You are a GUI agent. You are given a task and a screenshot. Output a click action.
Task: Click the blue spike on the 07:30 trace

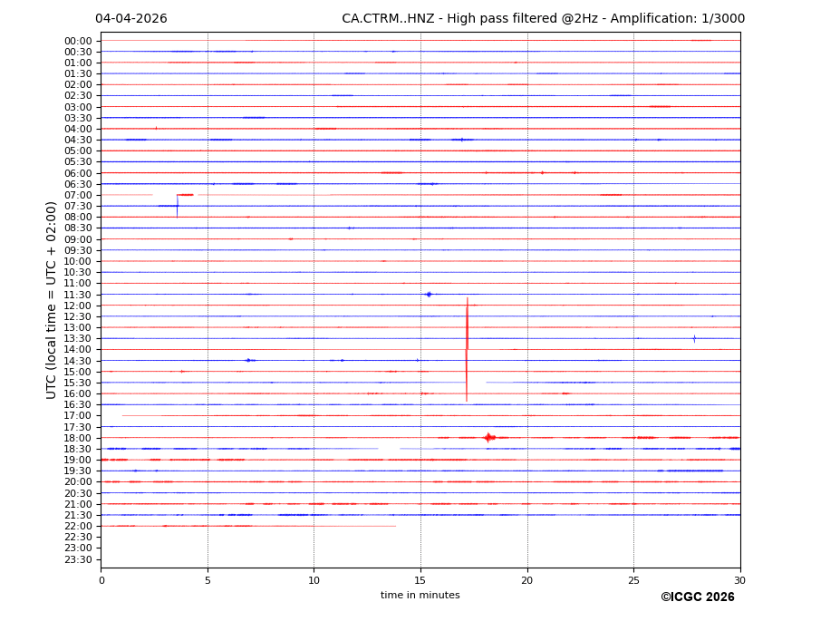coord(177,206)
